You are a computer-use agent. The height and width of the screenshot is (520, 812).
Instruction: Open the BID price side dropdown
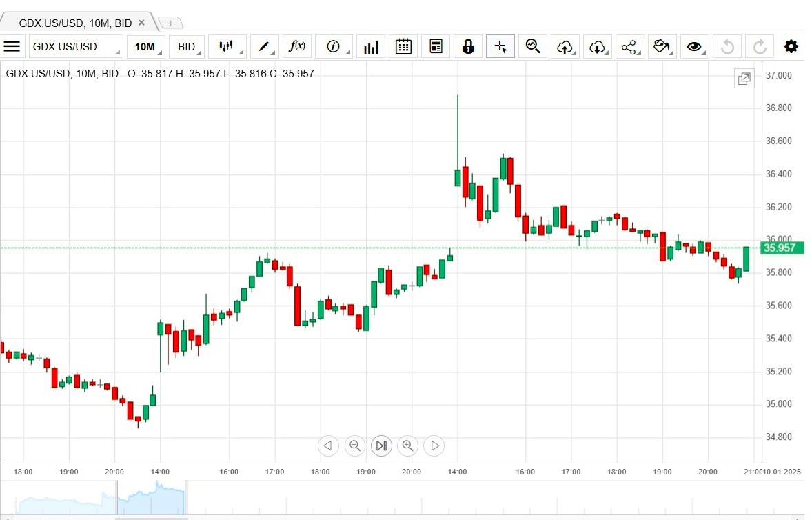[187, 47]
